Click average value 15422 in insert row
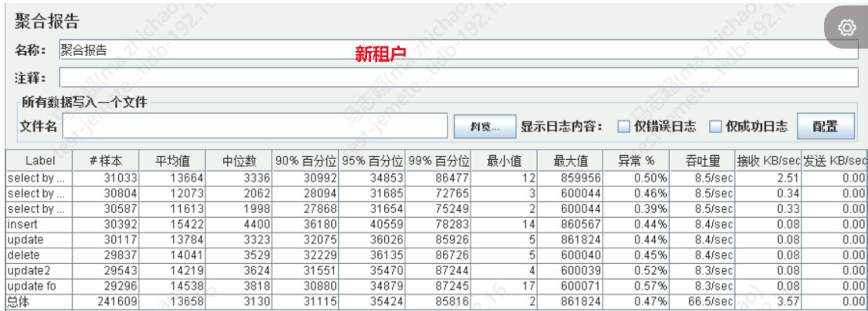 [187, 225]
